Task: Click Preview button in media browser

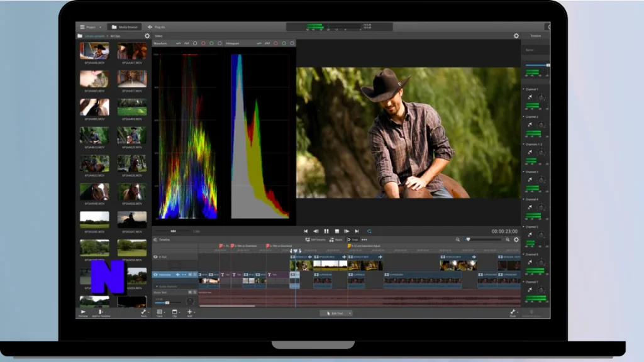Action: 84,314
